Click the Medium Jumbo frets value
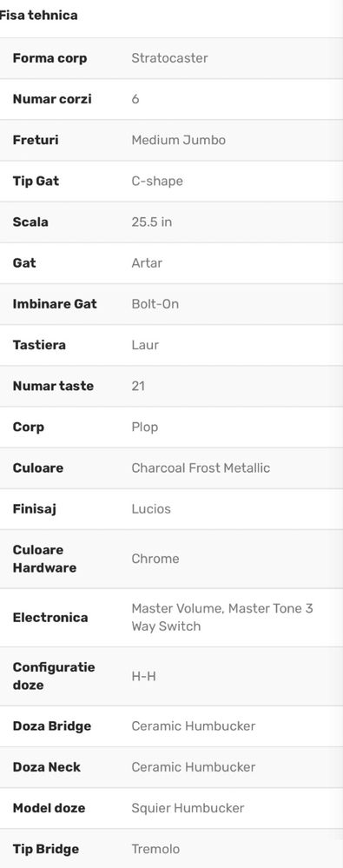 coord(179,140)
